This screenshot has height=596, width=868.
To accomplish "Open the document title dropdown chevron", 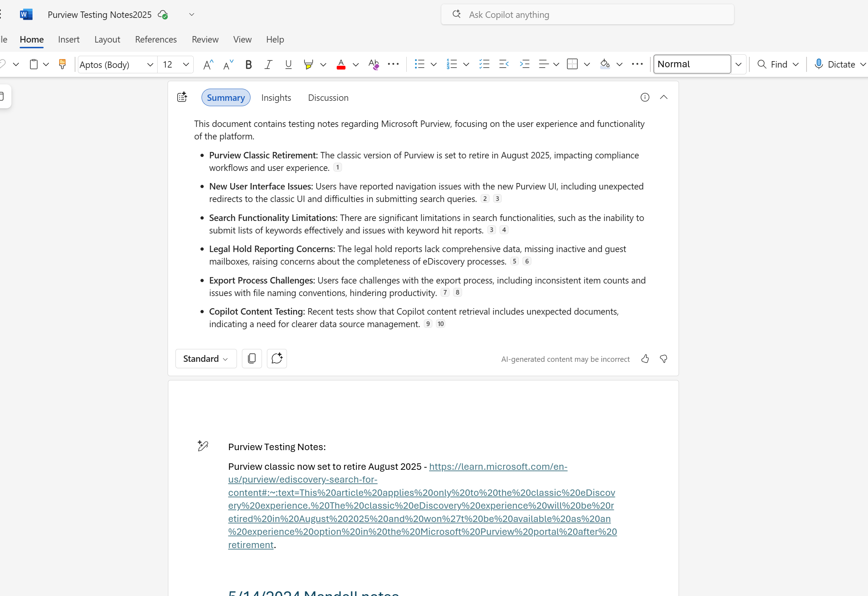I will pyautogui.click(x=192, y=15).
